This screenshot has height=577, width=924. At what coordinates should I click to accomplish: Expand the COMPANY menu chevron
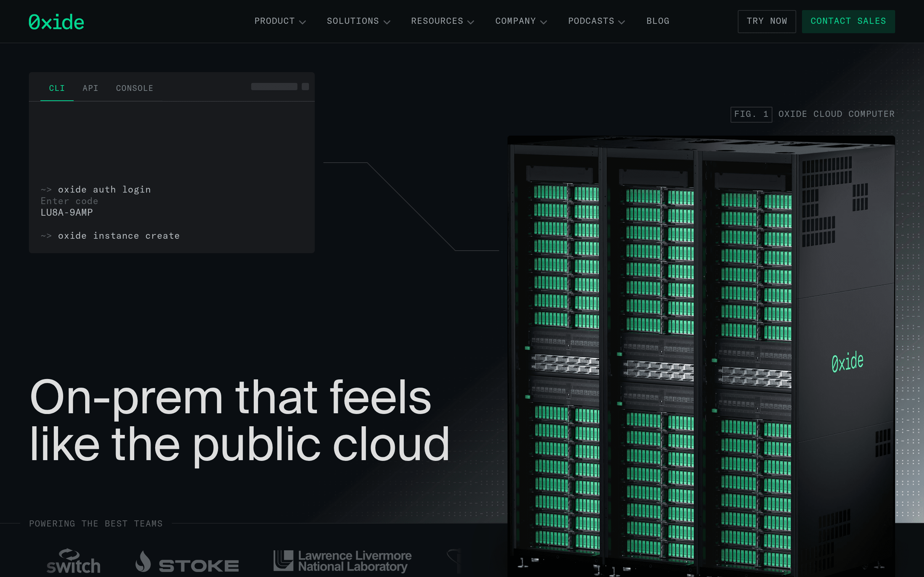544,22
